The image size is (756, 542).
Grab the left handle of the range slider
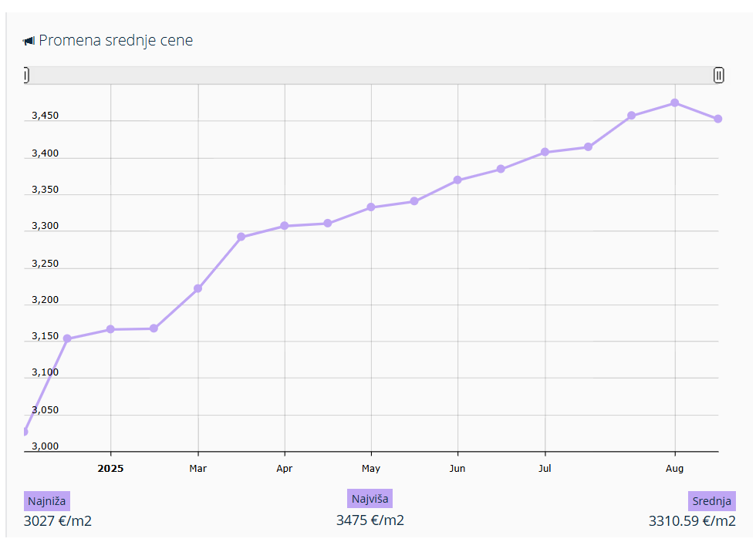pyautogui.click(x=25, y=75)
